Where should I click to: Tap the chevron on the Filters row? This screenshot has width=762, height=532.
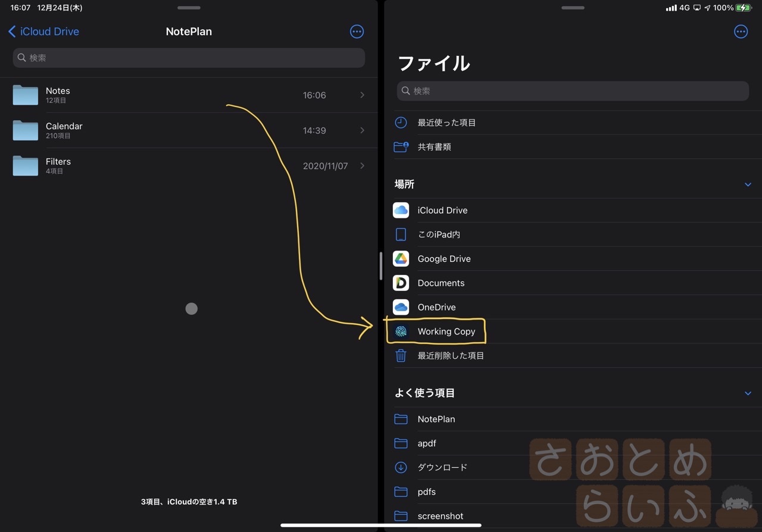pos(362,165)
